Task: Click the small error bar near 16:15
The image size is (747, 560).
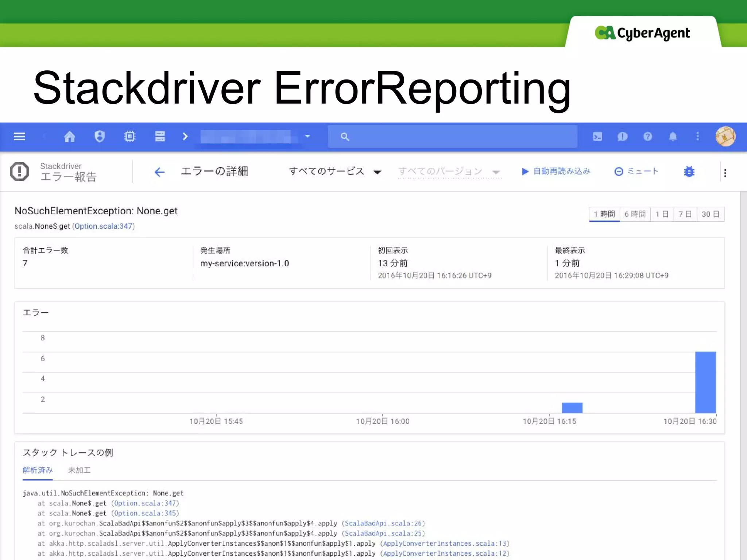Action: coord(572,408)
